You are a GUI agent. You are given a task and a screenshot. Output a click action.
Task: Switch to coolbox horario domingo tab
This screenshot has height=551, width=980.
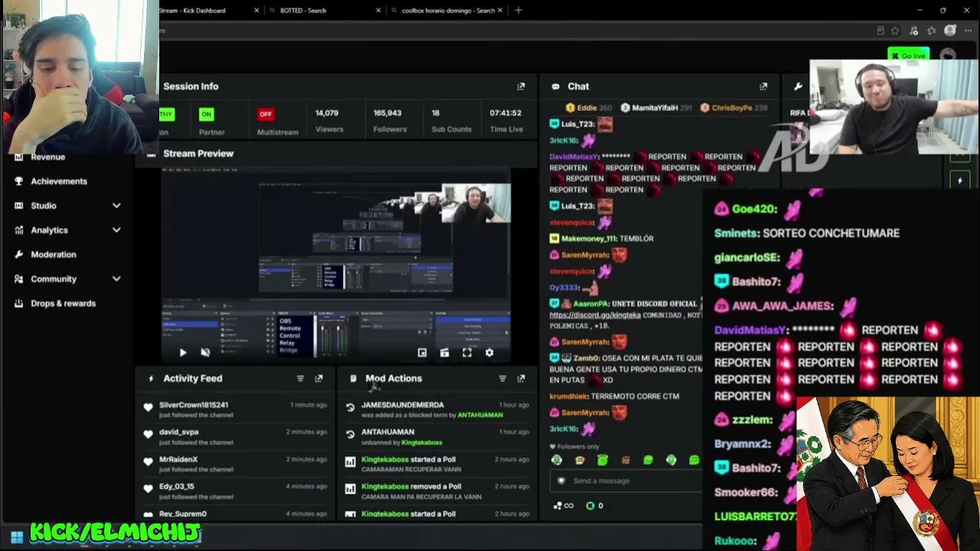448,11
